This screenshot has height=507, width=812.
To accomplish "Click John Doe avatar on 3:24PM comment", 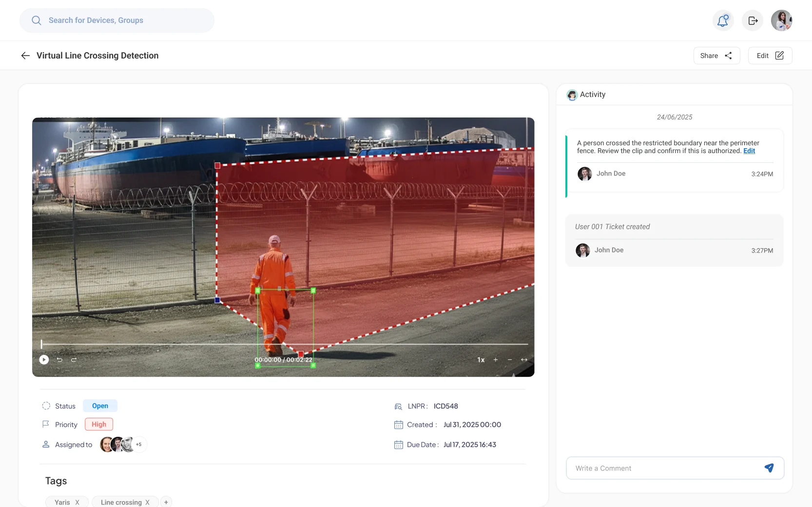I will click(585, 174).
